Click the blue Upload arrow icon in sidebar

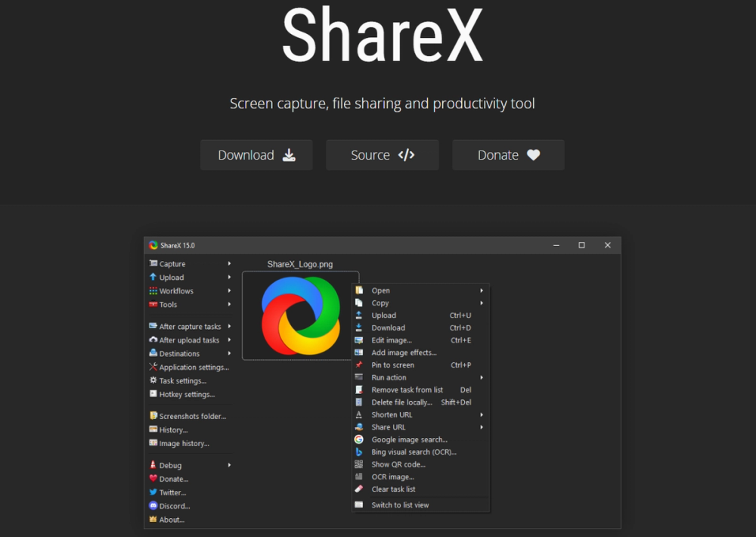click(153, 277)
